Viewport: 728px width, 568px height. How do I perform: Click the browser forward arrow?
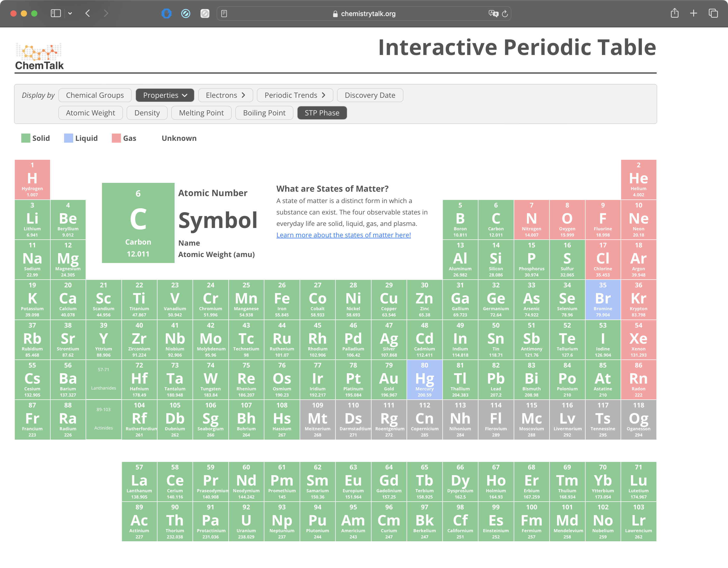click(x=106, y=13)
